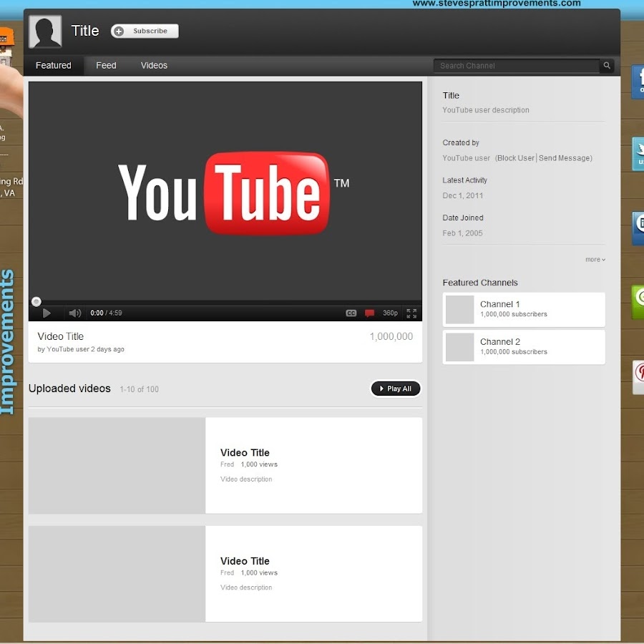The height and width of the screenshot is (644, 644).
Task: Subscribe to the channel
Action: tap(145, 31)
